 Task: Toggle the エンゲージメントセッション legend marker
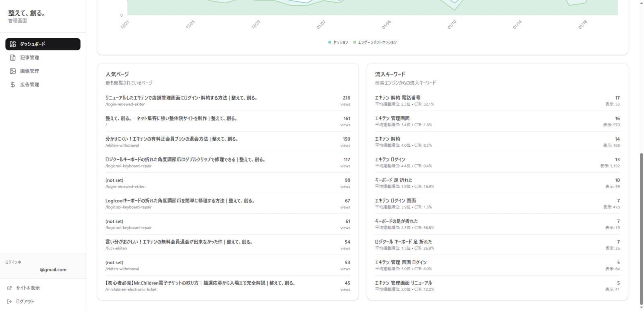pos(355,42)
